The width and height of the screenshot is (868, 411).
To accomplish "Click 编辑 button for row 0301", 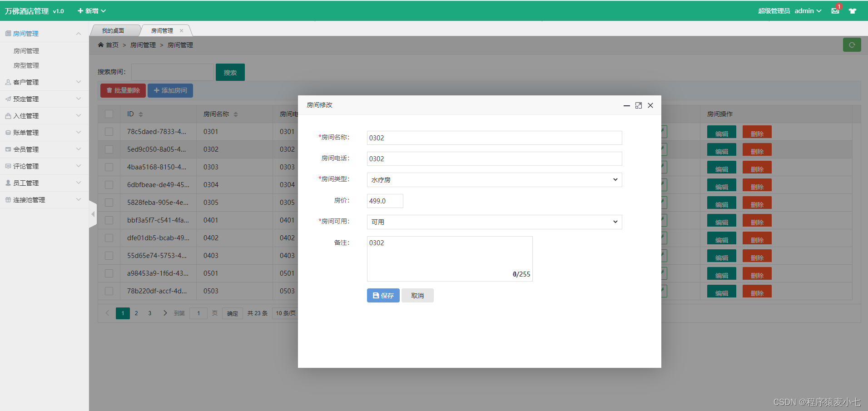I will pos(722,132).
